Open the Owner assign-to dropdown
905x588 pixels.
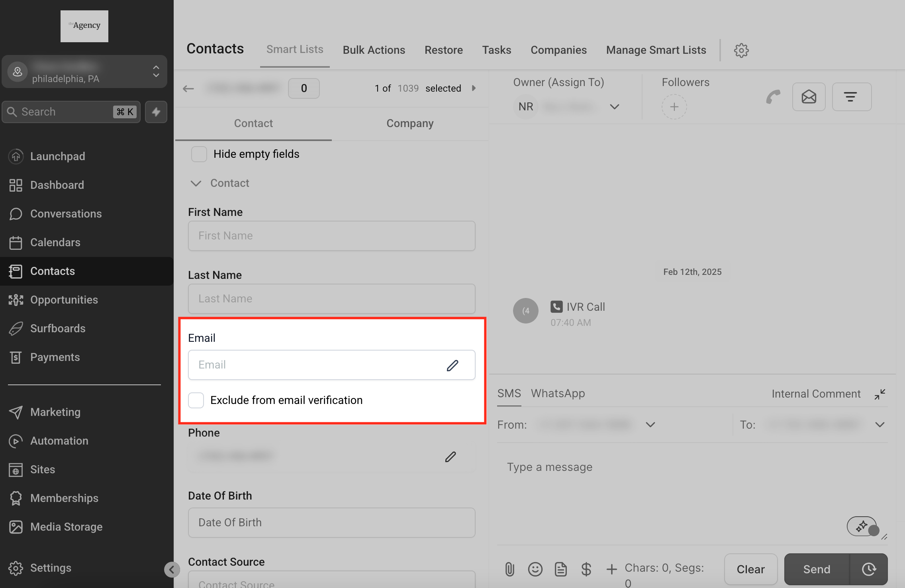[x=614, y=107]
